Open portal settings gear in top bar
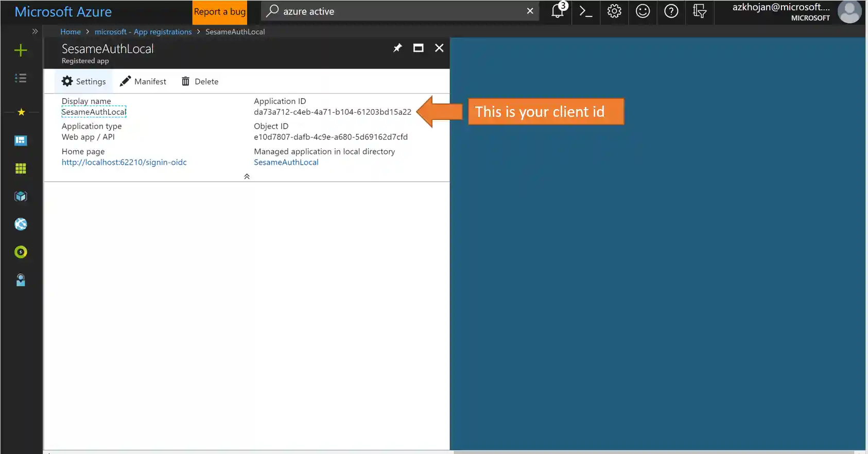868x454 pixels. tap(614, 11)
